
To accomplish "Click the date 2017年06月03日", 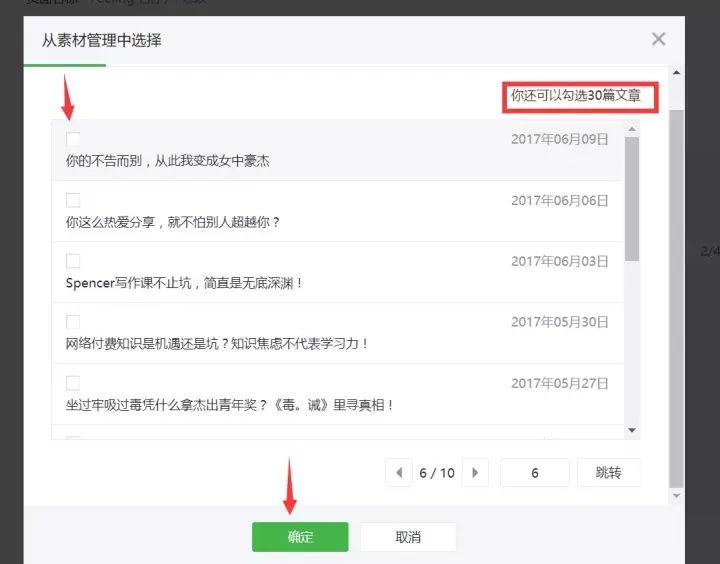I will (560, 261).
